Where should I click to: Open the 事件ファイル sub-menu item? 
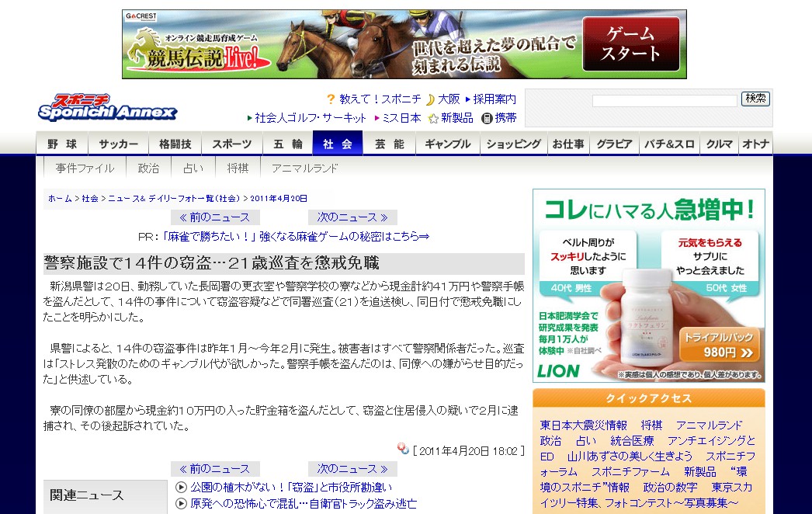(x=85, y=168)
